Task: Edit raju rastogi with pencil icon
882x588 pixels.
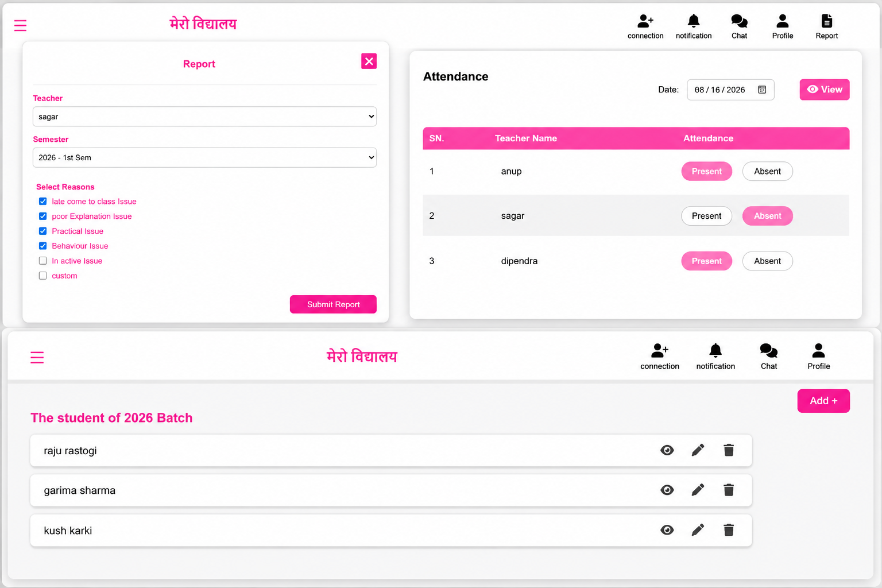Action: 698,450
